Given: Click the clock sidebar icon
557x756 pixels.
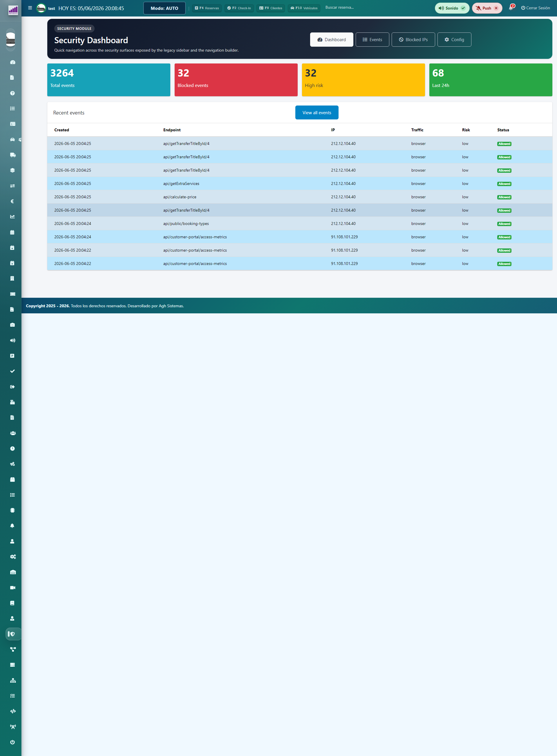Looking at the screenshot, I should click(x=12, y=448).
